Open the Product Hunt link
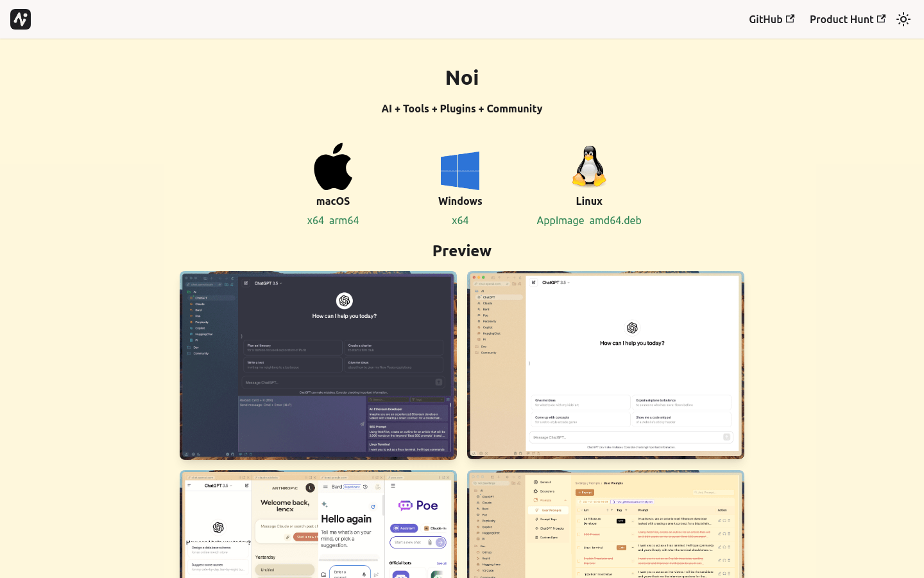This screenshot has height=578, width=924. [847, 19]
